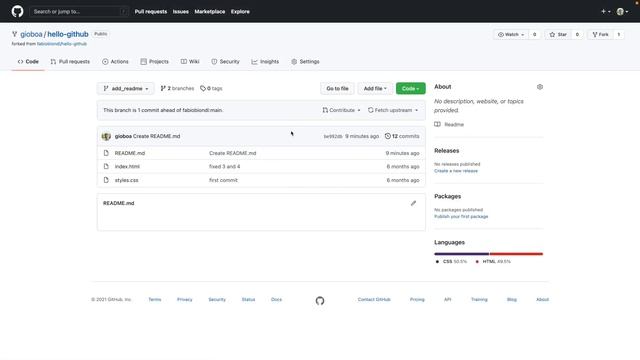Viewport: 640px width, 360px height.
Task: Go to Marketplace in the top navigation
Action: [209, 11]
